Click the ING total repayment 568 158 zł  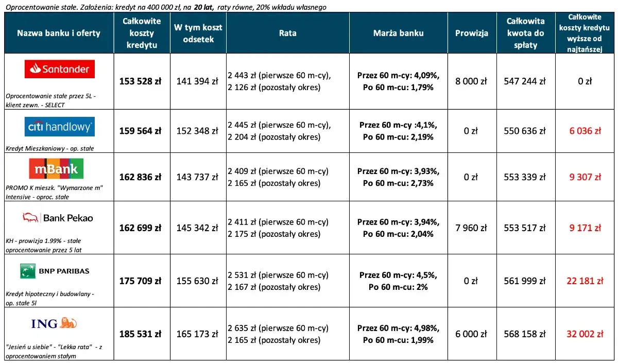click(525, 334)
